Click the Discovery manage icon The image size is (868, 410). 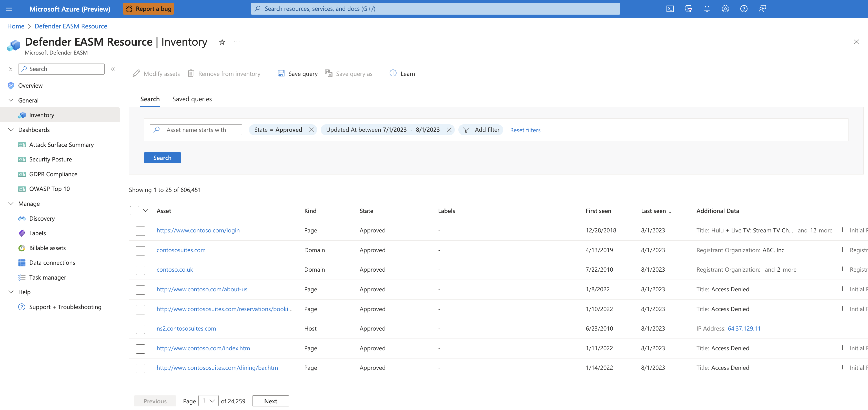tap(21, 218)
